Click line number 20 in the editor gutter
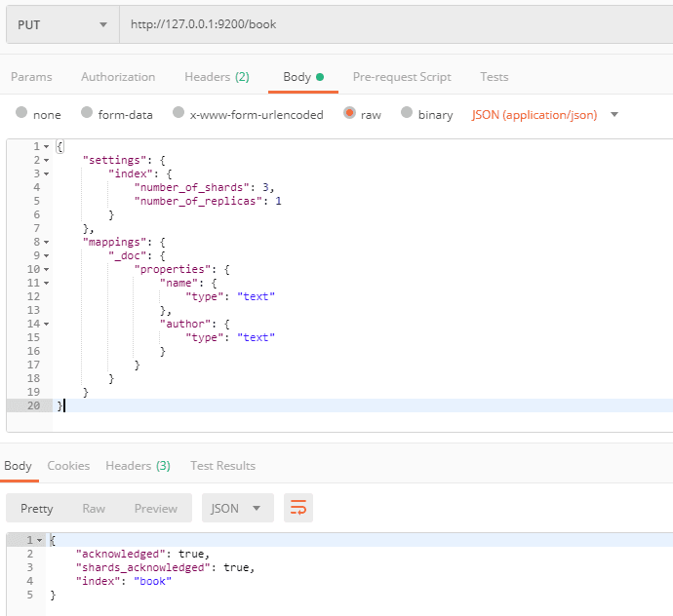This screenshot has height=616, width=673. (33, 405)
